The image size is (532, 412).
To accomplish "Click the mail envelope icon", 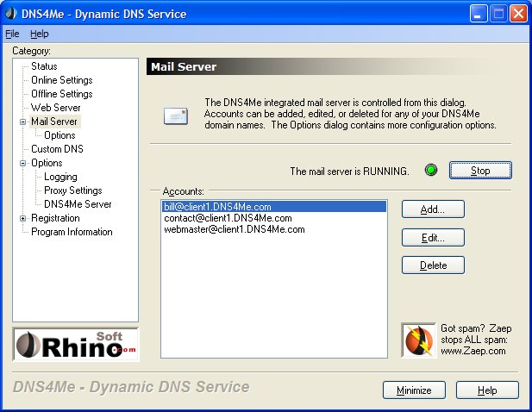I will [175, 116].
